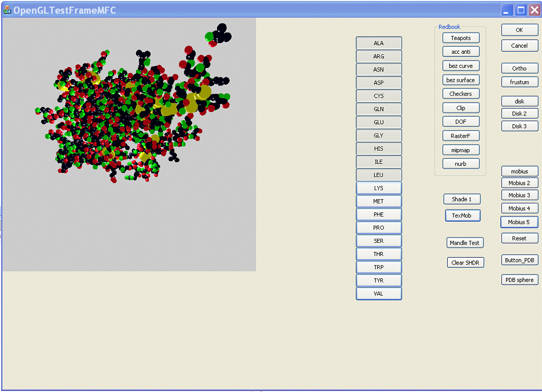Open the bez surface demo
This screenshot has width=542, height=392.
point(461,80)
